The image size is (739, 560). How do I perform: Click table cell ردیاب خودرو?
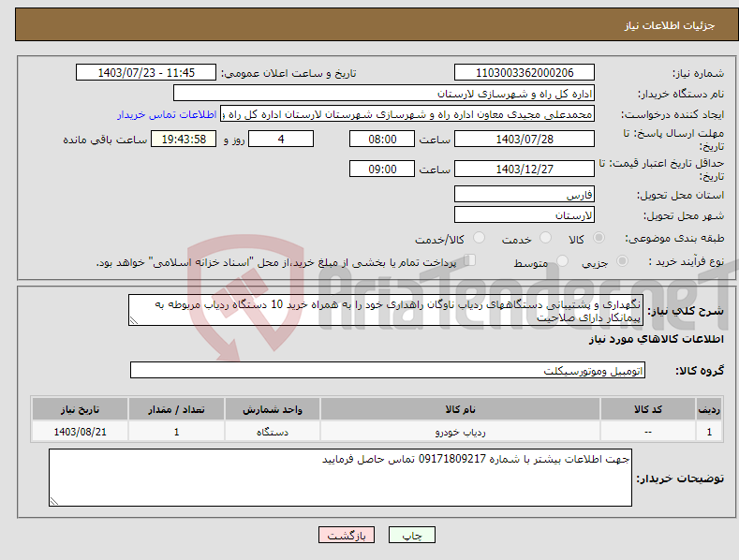[x=460, y=432]
